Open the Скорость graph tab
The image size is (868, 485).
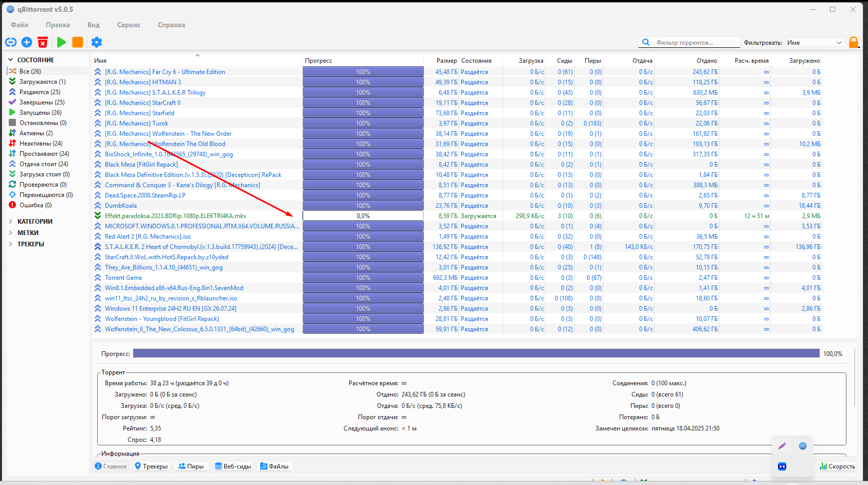coord(837,466)
